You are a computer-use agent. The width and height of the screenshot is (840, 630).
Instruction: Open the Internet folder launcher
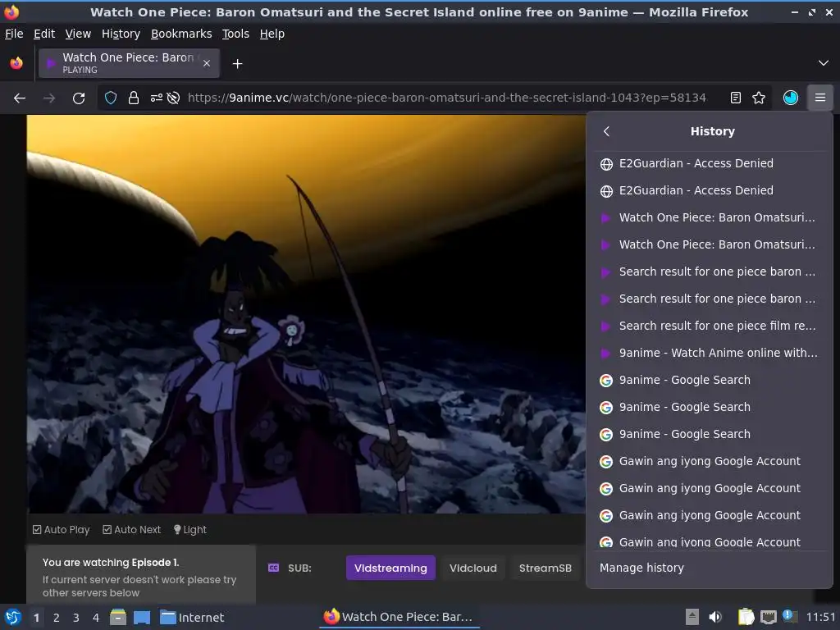pos(192,618)
